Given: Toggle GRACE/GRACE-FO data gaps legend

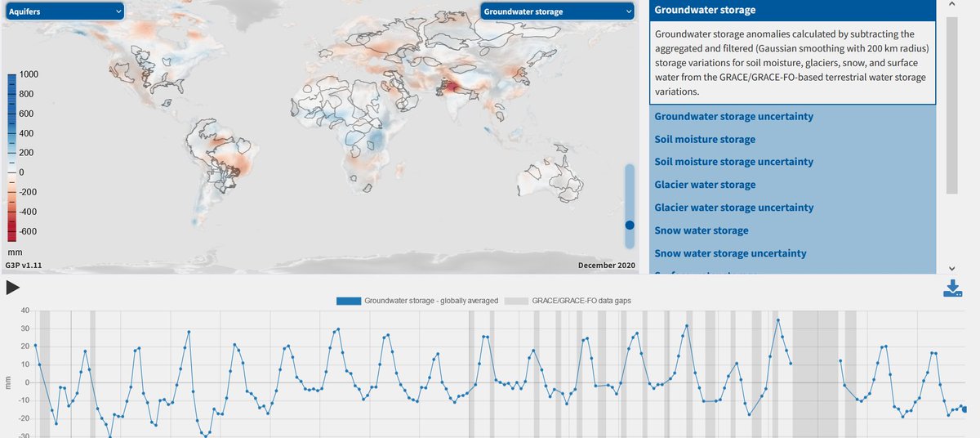Looking at the screenshot, I should click(x=568, y=301).
